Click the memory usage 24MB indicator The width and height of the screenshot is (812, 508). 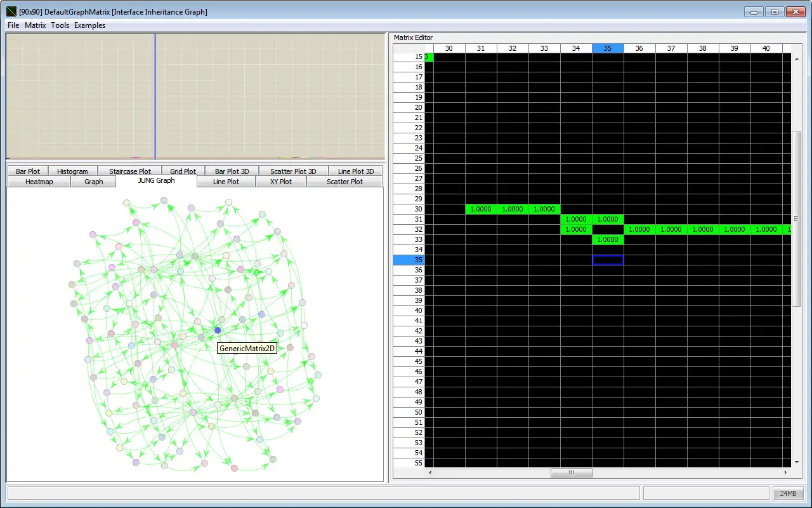[x=788, y=493]
